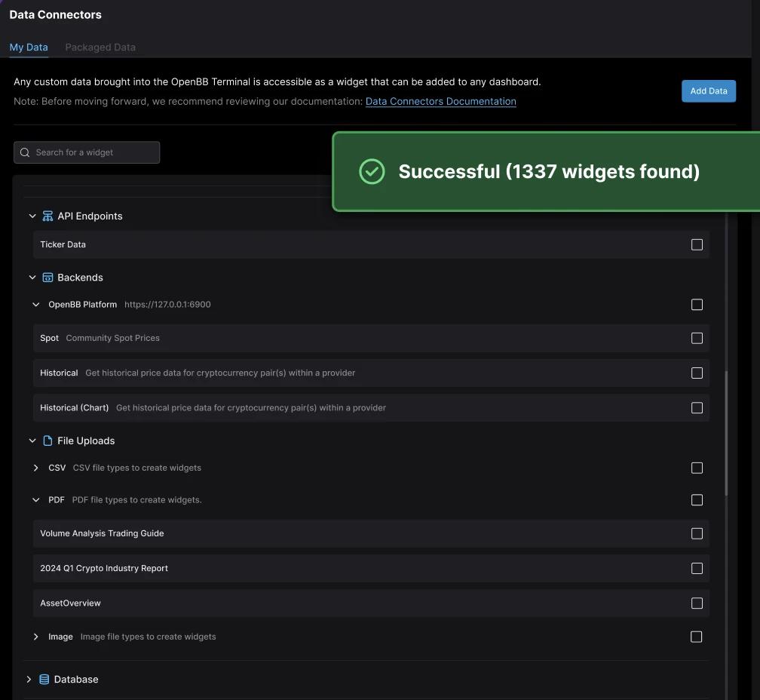The width and height of the screenshot is (760, 700).
Task: Expand the CSV file types group
Action: 36,468
